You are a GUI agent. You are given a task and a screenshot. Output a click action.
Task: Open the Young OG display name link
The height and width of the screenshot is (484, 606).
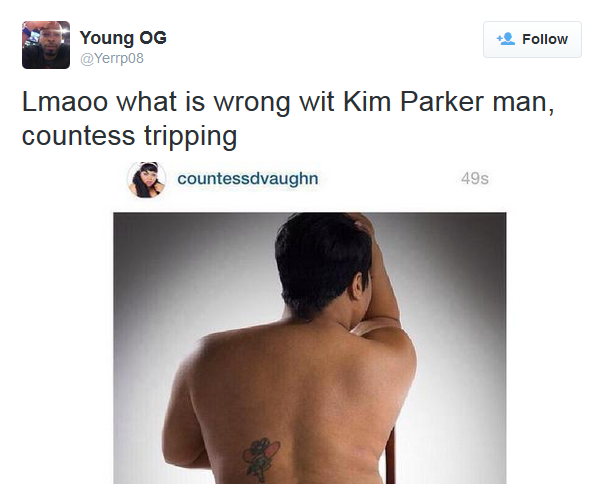pos(123,37)
